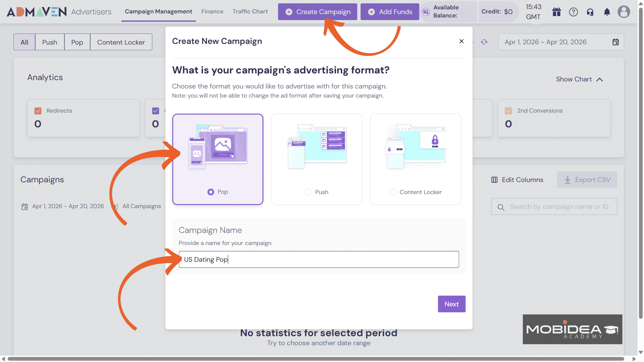Refresh analytics with the sync icon
This screenshot has width=644, height=362.
point(484,42)
